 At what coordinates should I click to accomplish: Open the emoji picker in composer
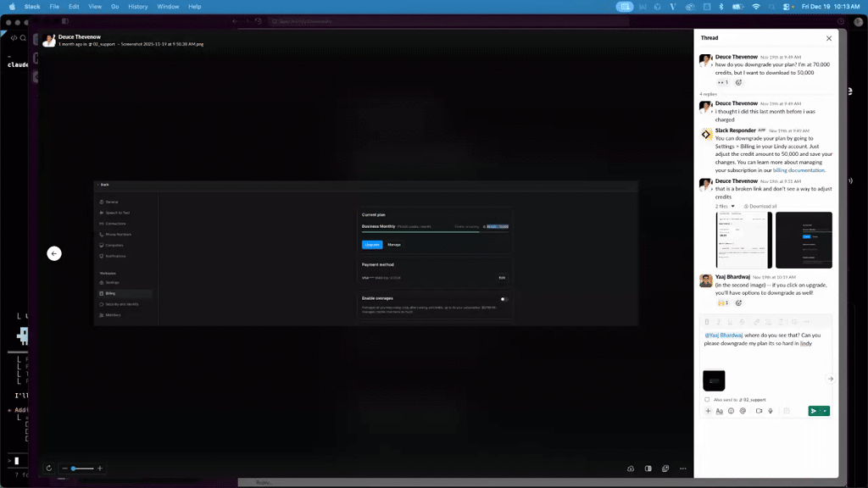click(731, 411)
